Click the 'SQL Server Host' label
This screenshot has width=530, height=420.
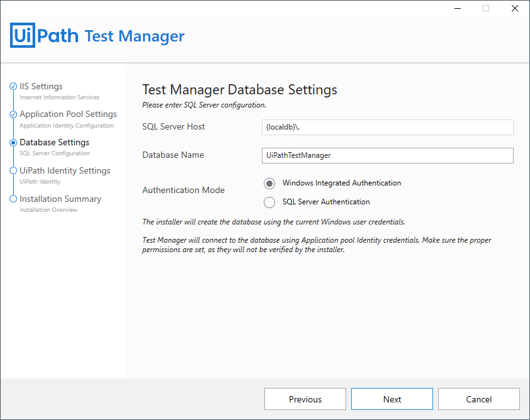174,126
